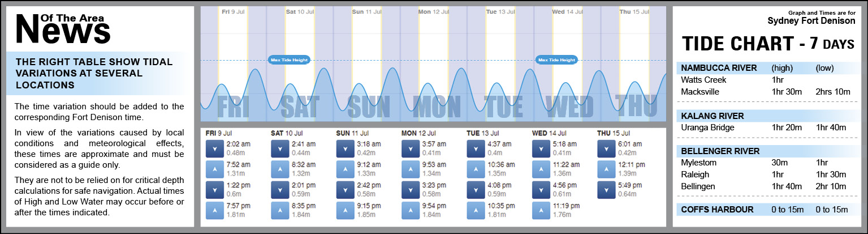This screenshot has width=868, height=234.
Task: Click the high tide icon for Friday 7:57 pm
Action: click(x=214, y=210)
